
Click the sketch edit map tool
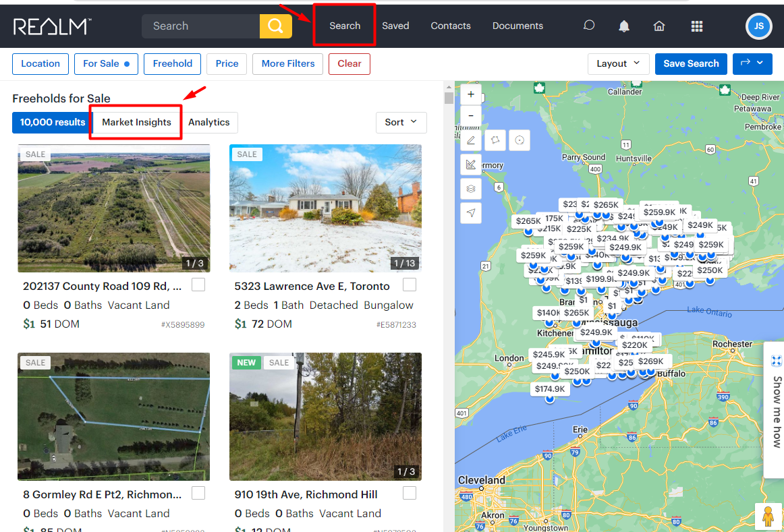pyautogui.click(x=470, y=165)
